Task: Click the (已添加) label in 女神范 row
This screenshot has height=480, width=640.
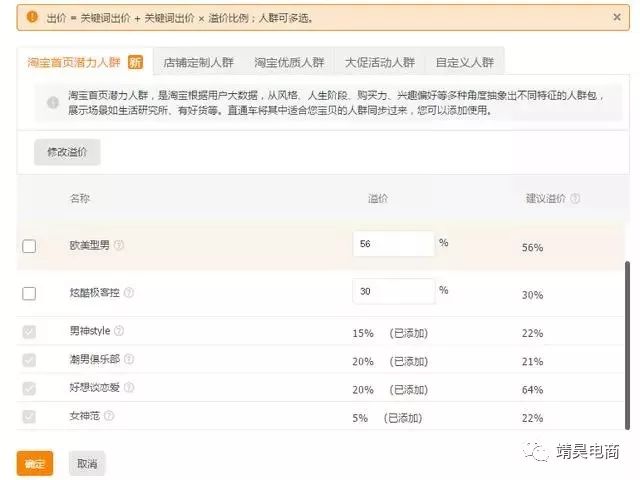Action: point(403,418)
